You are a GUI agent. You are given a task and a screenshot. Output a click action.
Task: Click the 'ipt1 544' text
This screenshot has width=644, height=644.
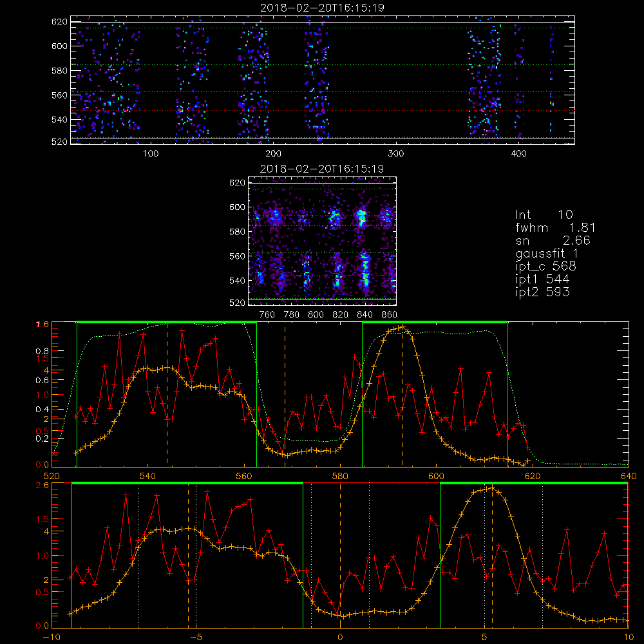[x=542, y=279]
